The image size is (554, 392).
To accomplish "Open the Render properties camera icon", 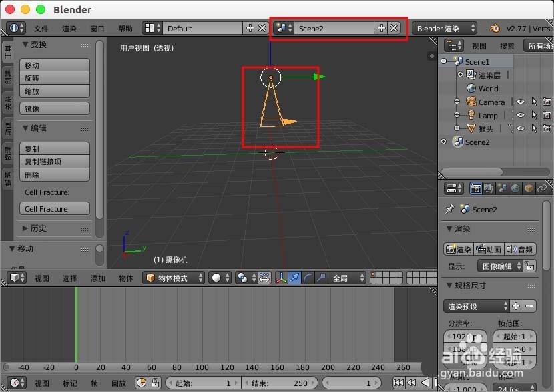I will pyautogui.click(x=475, y=188).
